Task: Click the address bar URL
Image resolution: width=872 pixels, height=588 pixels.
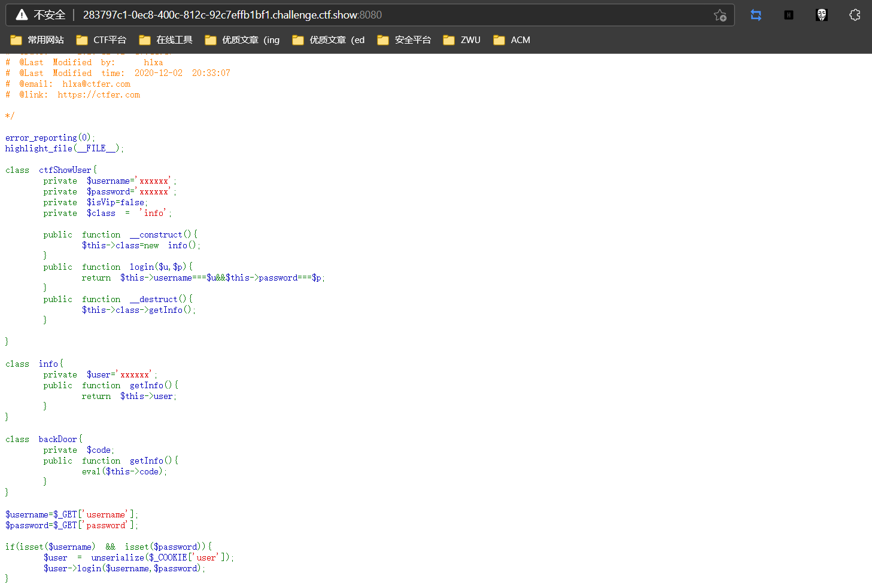Action: [232, 15]
